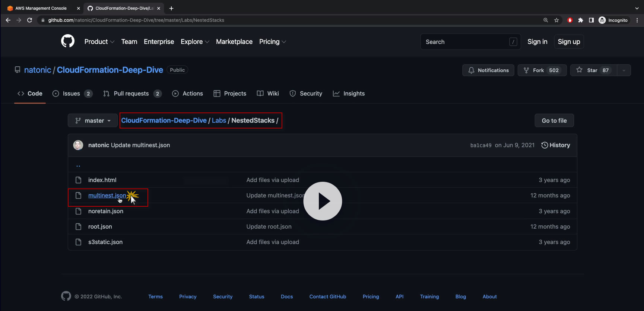Viewport: 644px width, 311px height.
Task: Open the Star lists dropdown arrow
Action: pos(624,70)
